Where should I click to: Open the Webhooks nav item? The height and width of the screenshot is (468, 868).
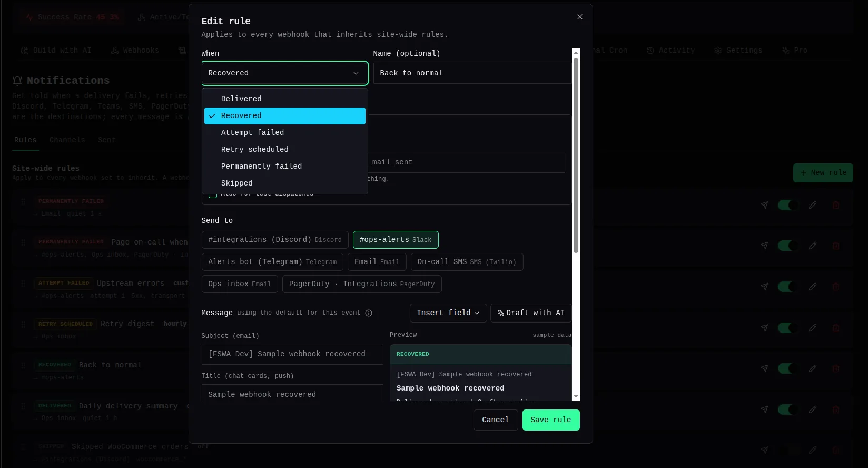(135, 51)
